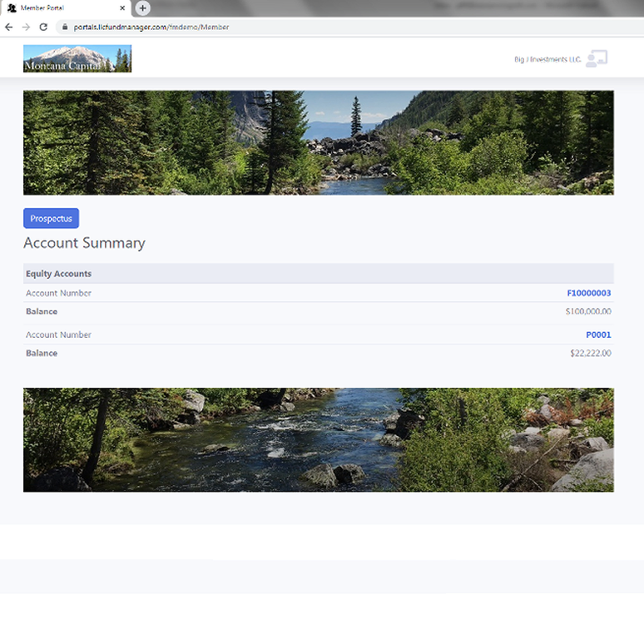This screenshot has width=644, height=644.
Task: Click the browser forward arrow
Action: tap(26, 27)
